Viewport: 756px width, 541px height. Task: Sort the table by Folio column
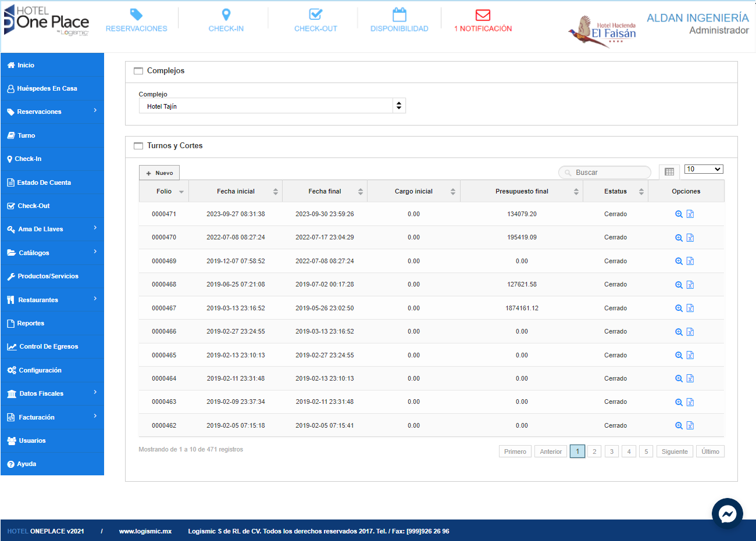tap(164, 191)
